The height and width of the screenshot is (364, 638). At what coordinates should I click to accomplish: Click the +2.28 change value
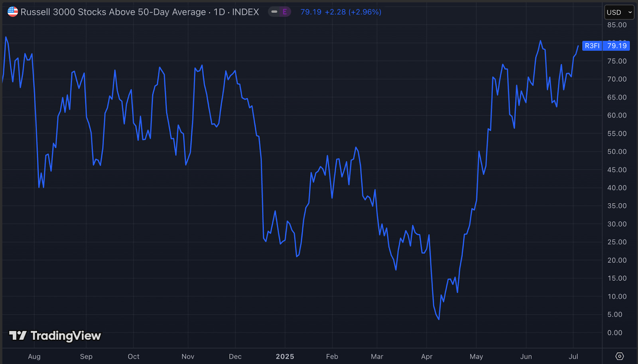pos(335,12)
